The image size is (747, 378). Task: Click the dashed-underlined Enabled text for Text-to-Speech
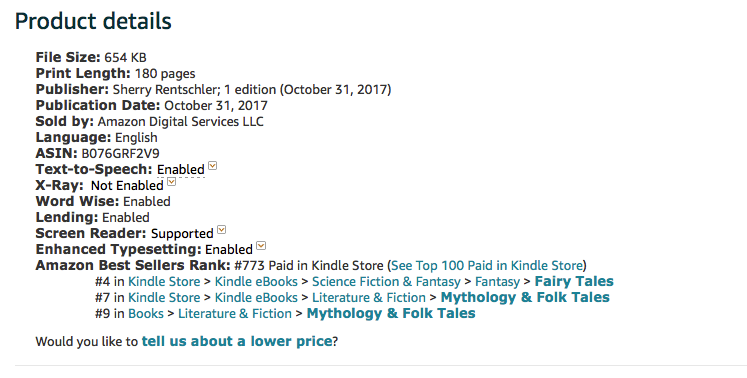[x=181, y=170]
